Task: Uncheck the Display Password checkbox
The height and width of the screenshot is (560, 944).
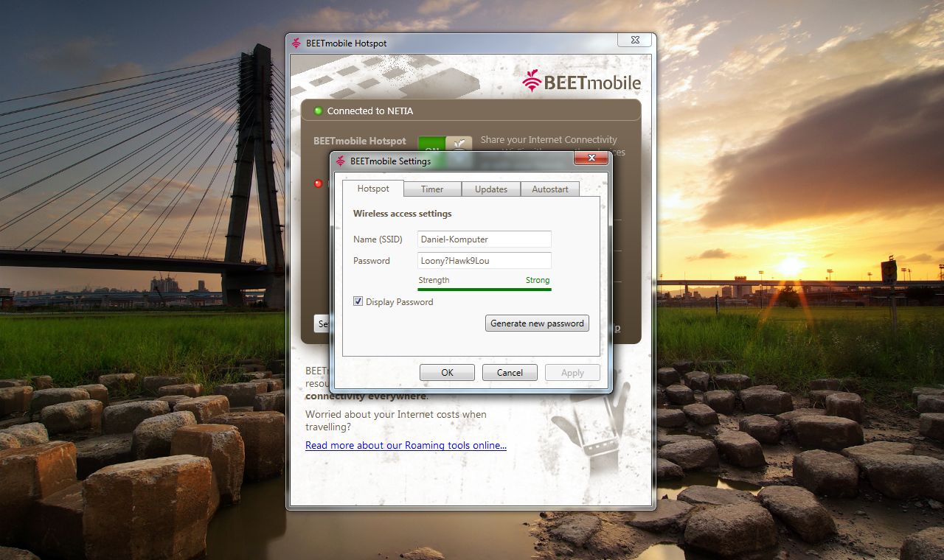Action: (358, 301)
